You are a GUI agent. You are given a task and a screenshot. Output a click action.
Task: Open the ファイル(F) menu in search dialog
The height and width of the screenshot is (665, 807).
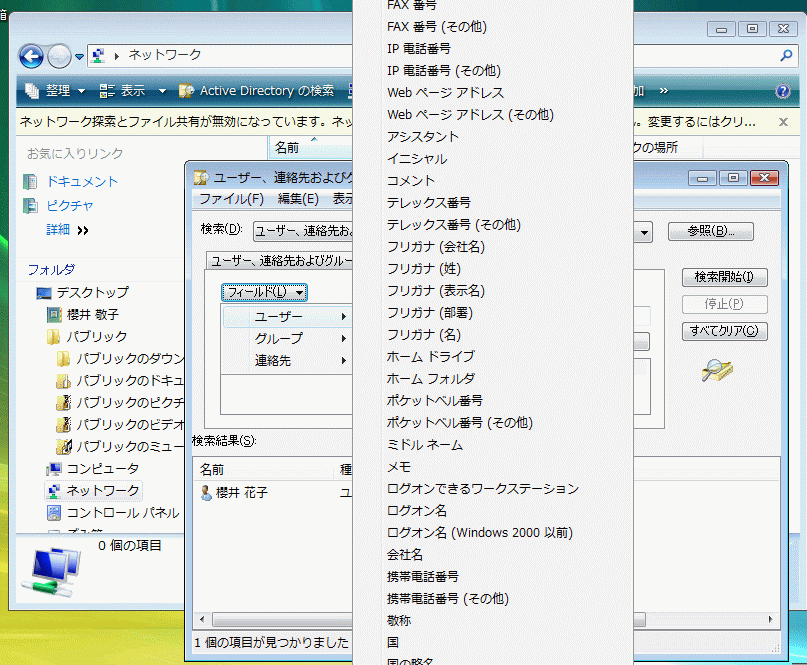coord(231,199)
